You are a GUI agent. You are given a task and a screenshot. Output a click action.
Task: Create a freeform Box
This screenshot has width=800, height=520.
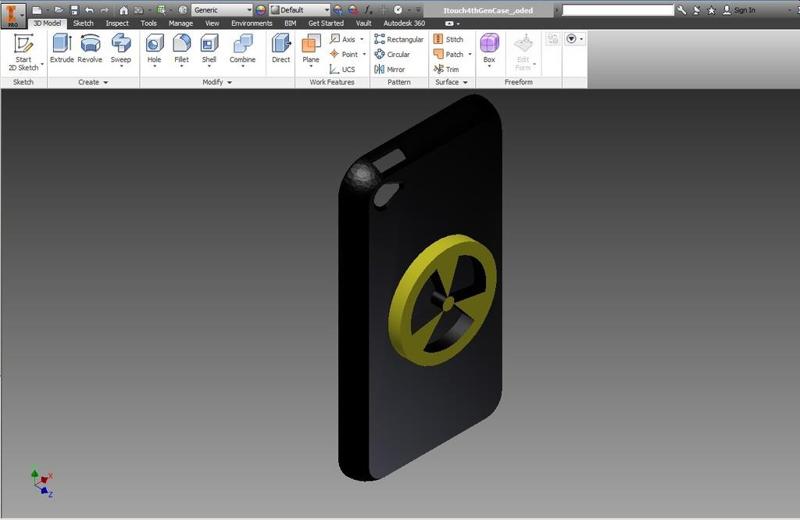[489, 49]
